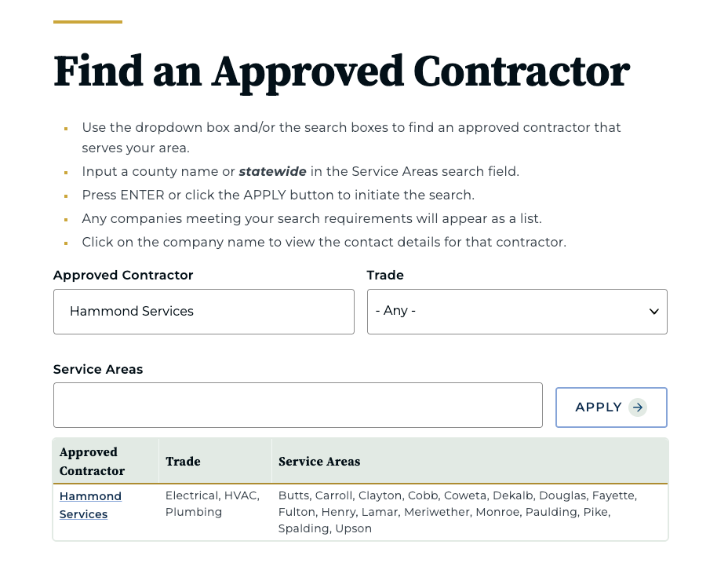Click the "Trade" table column header
The width and height of the screenshot is (728, 581).
click(x=183, y=462)
